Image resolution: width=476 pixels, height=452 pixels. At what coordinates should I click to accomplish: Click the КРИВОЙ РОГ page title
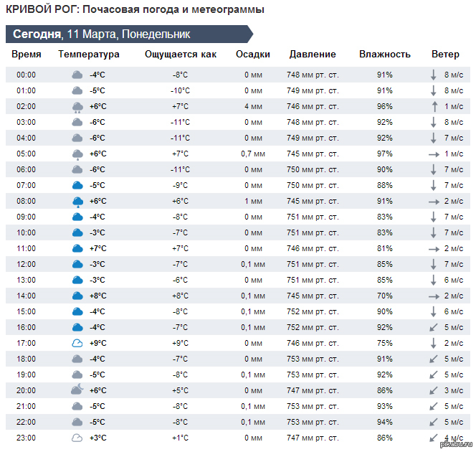pyautogui.click(x=42, y=9)
